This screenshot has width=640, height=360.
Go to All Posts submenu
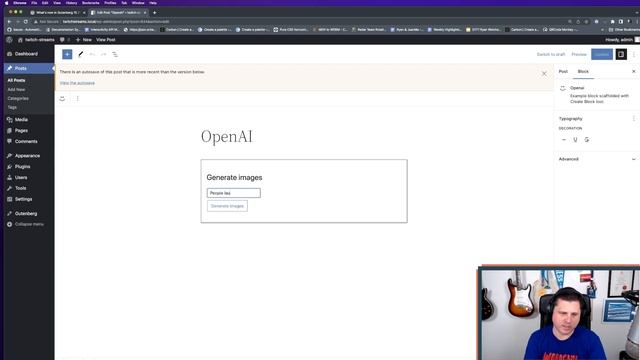(16, 80)
